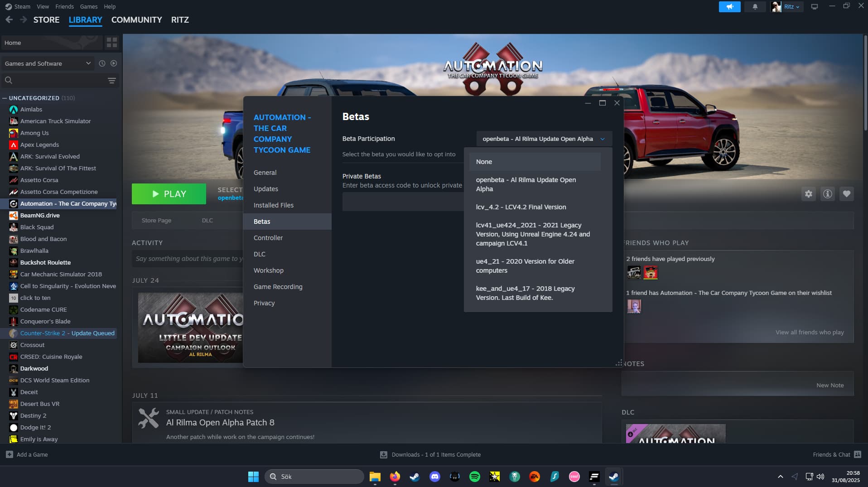Screen dimensions: 868x487
Task: Switch library to grid view icon
Action: pyautogui.click(x=111, y=43)
